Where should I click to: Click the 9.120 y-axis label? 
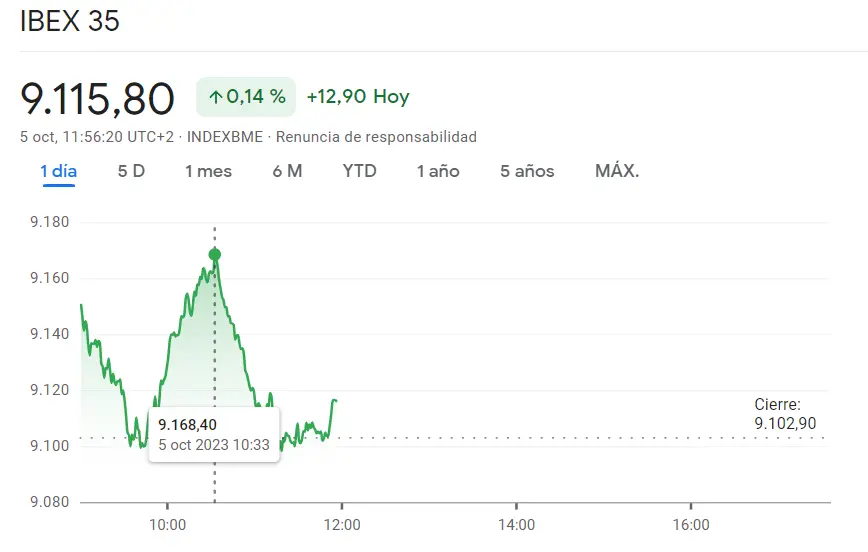[50, 390]
